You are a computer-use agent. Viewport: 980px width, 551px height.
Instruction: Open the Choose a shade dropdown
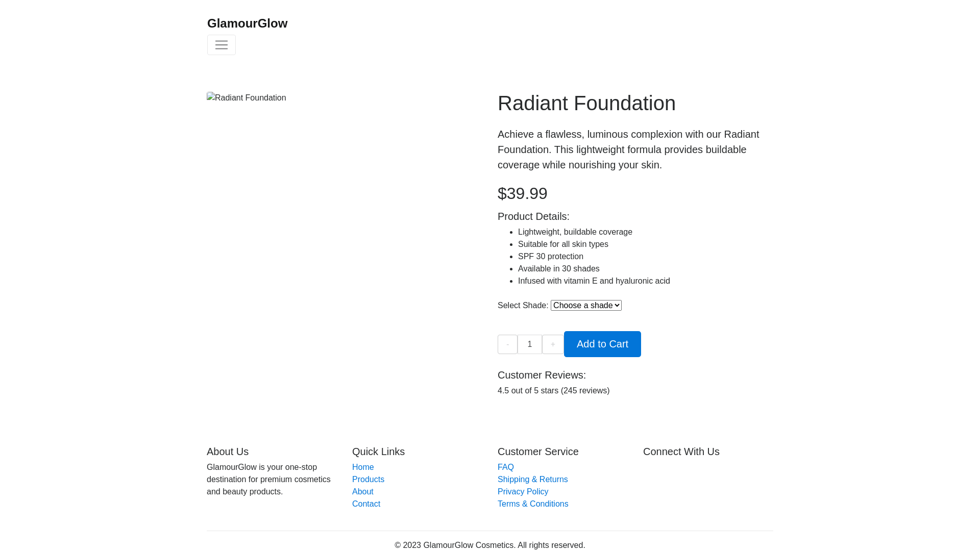(x=586, y=305)
